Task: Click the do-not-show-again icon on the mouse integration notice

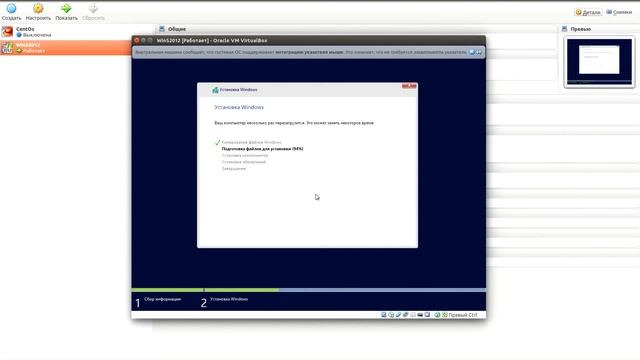Action: point(472,52)
